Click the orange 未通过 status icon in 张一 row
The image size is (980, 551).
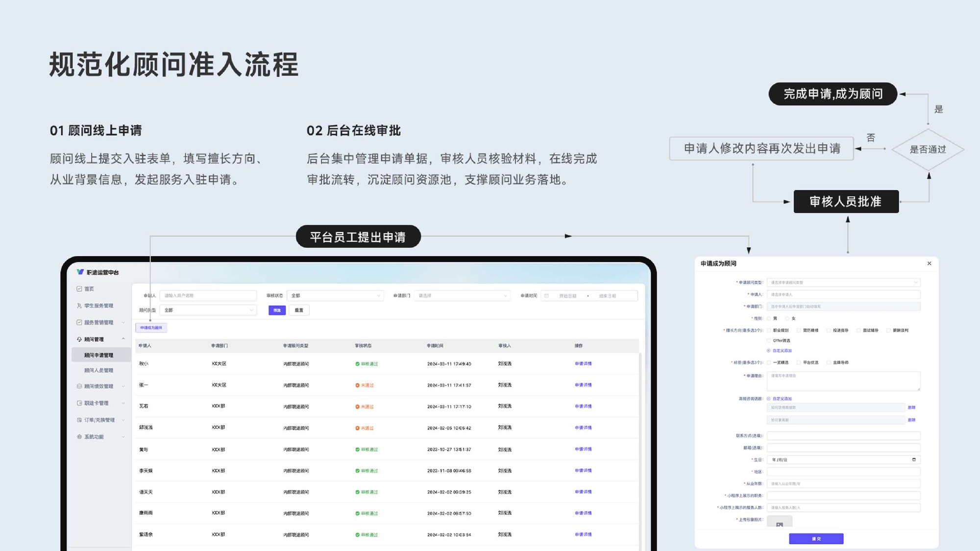[x=357, y=385]
